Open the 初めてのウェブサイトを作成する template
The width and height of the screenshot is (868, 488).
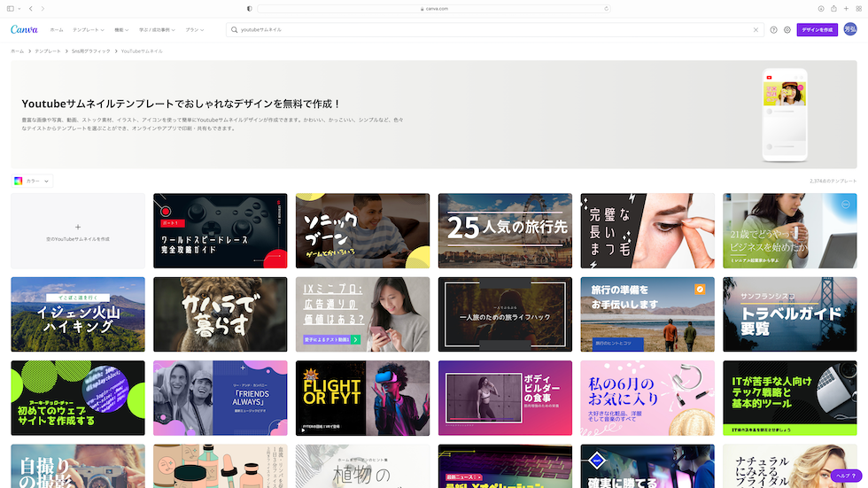click(78, 398)
